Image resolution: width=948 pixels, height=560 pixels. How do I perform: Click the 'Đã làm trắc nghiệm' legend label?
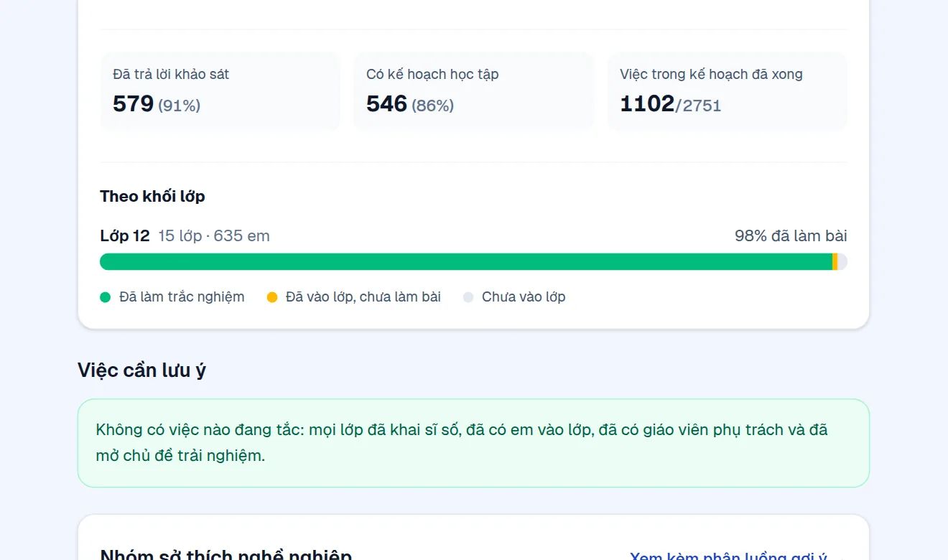click(182, 297)
